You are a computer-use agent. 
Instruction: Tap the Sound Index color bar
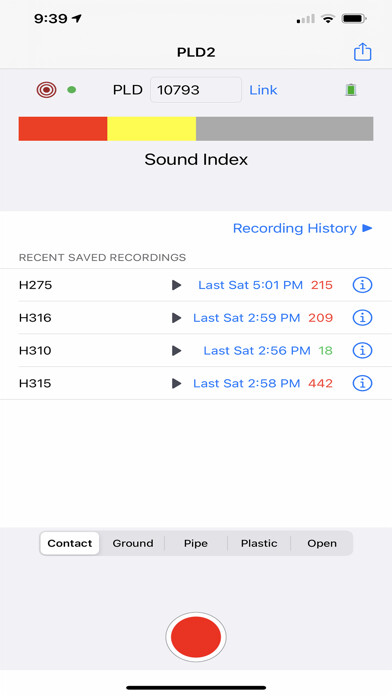tap(196, 129)
